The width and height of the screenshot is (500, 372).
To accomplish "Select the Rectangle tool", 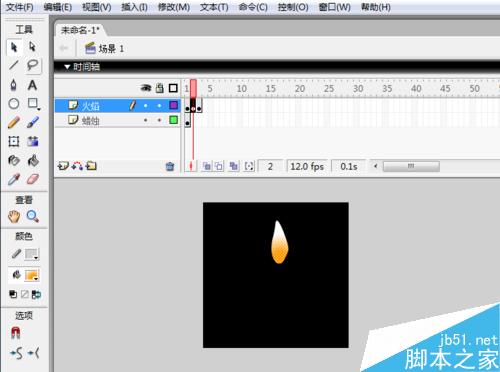I will pos(33,104).
